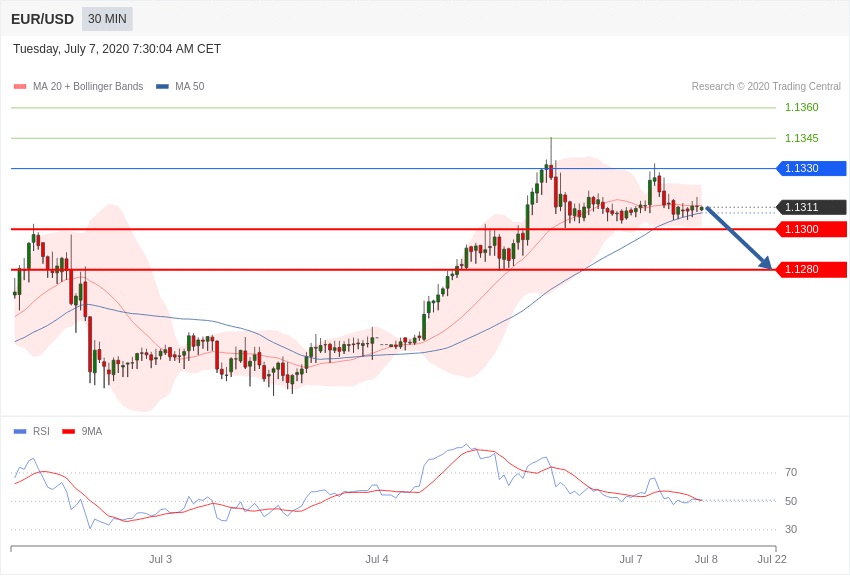Image resolution: width=850 pixels, height=576 pixels.
Task: Select the red 1.1280 target tag
Action: click(811, 270)
